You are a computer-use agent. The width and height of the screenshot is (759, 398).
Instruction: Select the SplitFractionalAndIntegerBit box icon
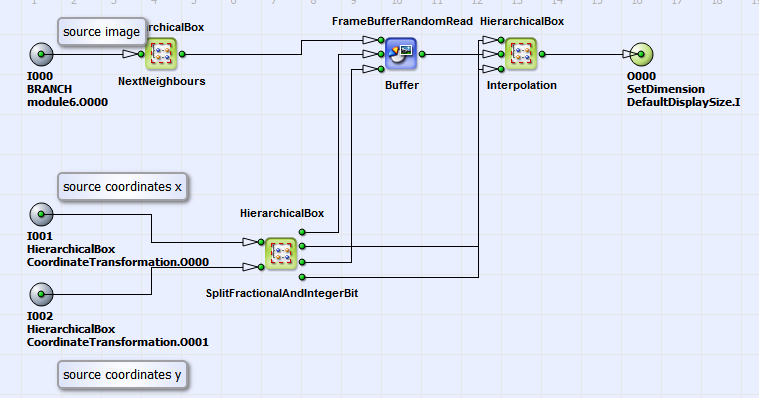281,254
